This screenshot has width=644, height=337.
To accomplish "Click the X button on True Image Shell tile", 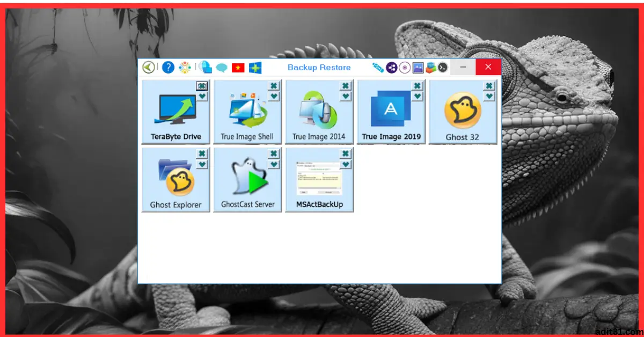I will [274, 86].
